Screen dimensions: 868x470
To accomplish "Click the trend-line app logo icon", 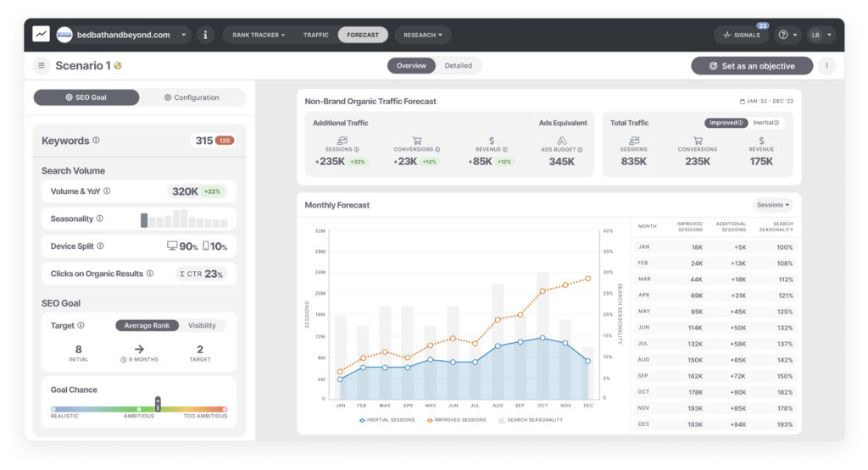I will 41,34.
